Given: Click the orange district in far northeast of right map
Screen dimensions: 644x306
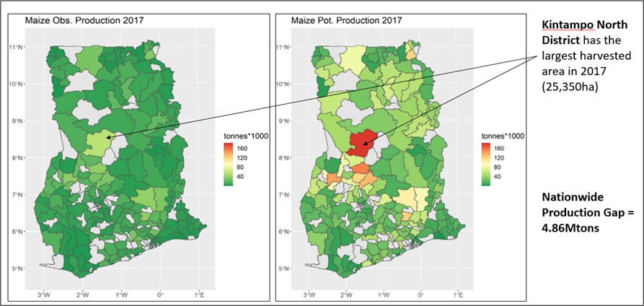Looking at the screenshot, I should pyautogui.click(x=411, y=53).
